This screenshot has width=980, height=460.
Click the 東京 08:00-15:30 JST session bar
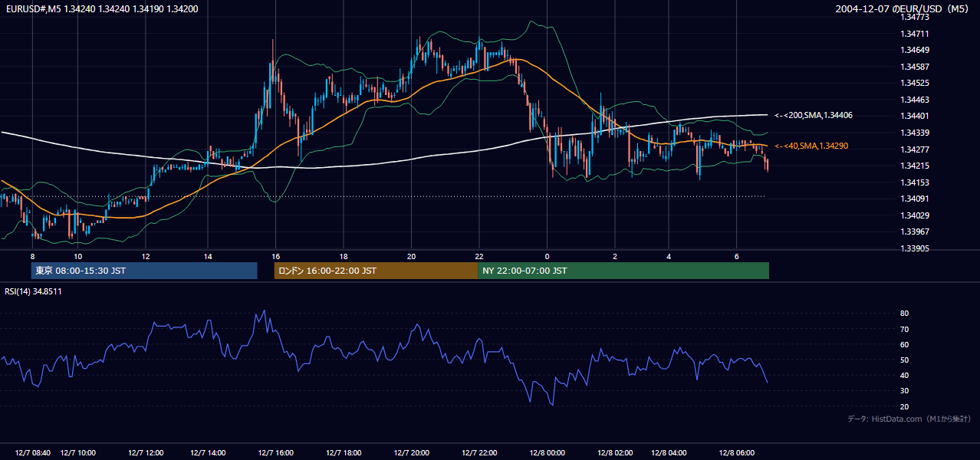click(x=144, y=271)
